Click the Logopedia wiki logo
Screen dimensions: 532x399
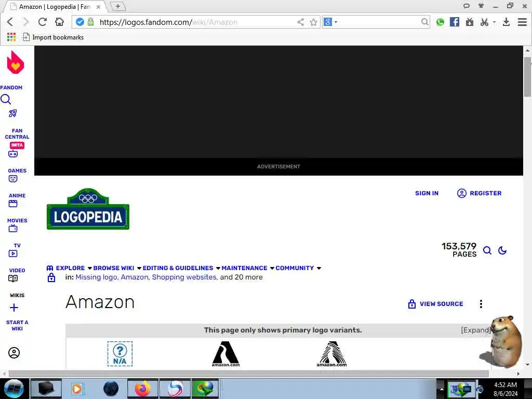click(88, 209)
